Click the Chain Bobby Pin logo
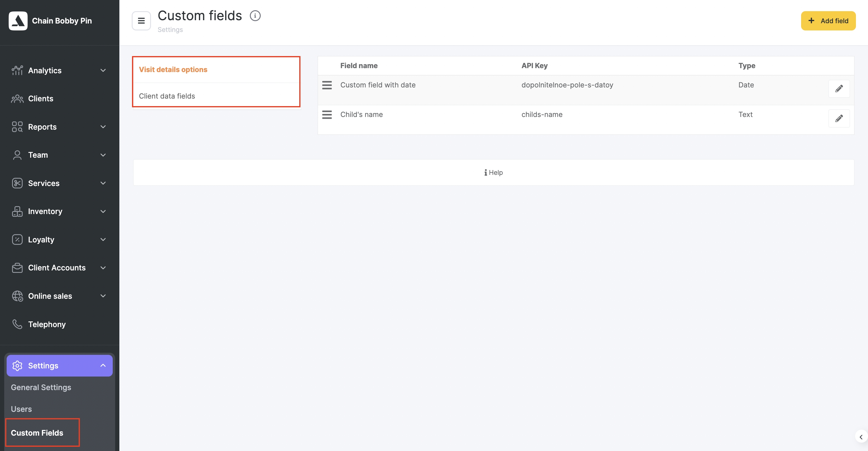 [x=18, y=21]
